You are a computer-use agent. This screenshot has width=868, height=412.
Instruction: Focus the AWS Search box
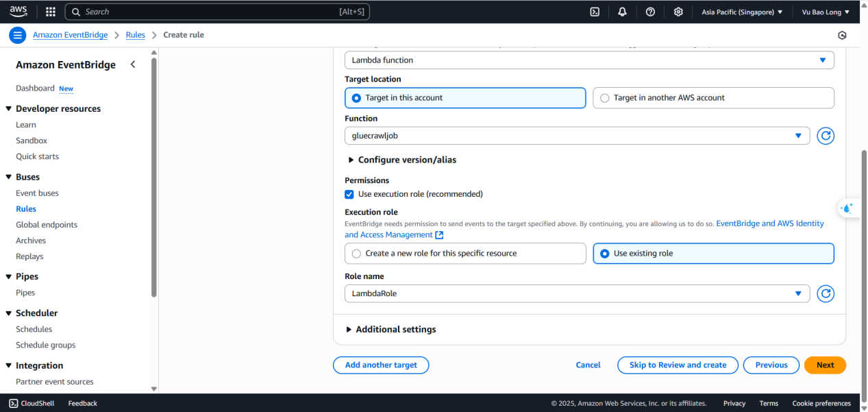[x=218, y=12]
